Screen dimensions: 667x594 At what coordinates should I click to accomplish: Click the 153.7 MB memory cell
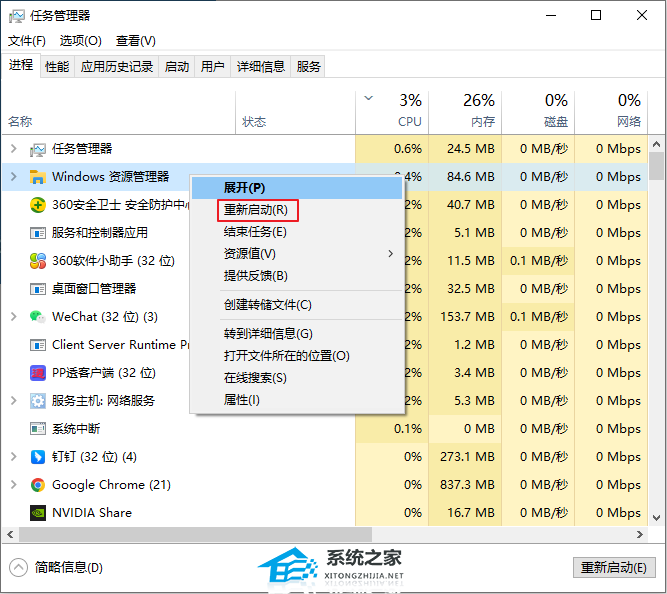(x=465, y=317)
